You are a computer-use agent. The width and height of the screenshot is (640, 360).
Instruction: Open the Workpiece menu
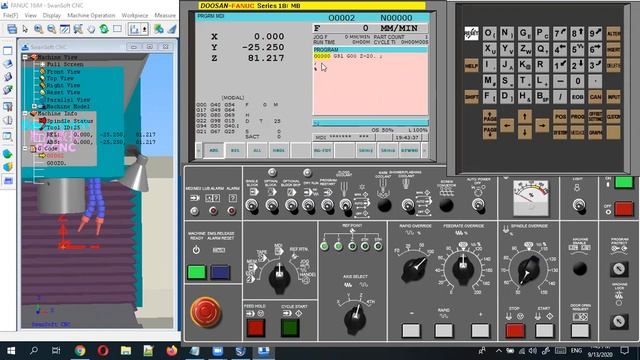pyautogui.click(x=135, y=15)
